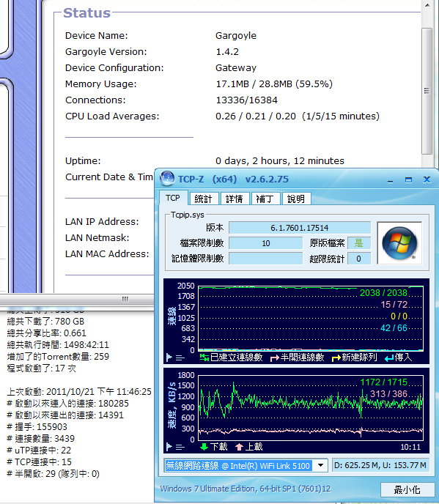Click the 檔案限制數 value field
Screen dimensions: 439x504
(265, 243)
